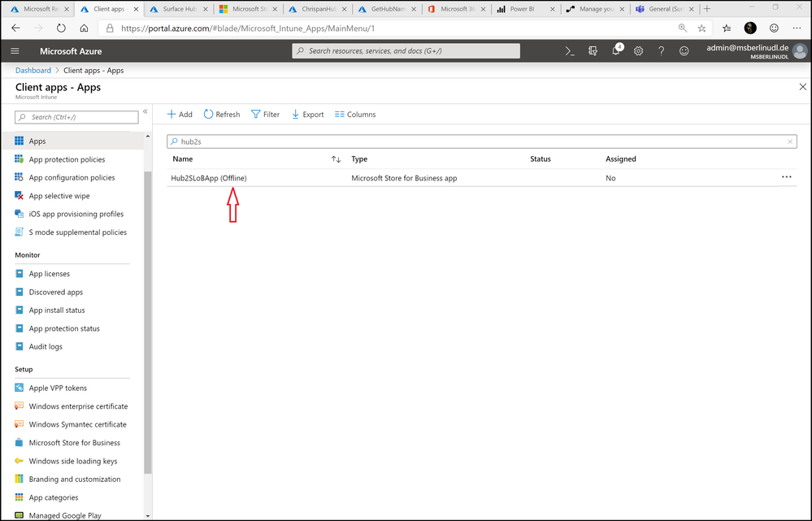Open the Azure portal hamburger menu

pos(15,50)
